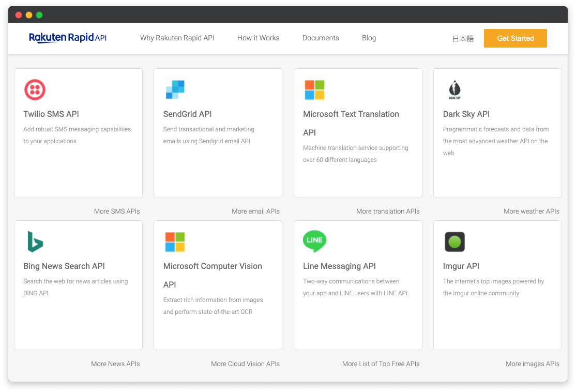The height and width of the screenshot is (392, 576).
Task: Open the 'Why Rakuten Rapid API' menu item
Action: pyautogui.click(x=177, y=38)
